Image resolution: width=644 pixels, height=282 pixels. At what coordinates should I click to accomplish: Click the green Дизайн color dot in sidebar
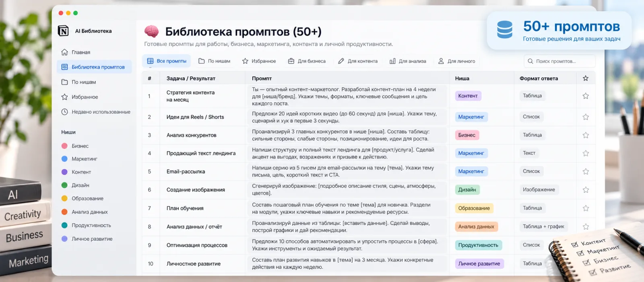64,185
